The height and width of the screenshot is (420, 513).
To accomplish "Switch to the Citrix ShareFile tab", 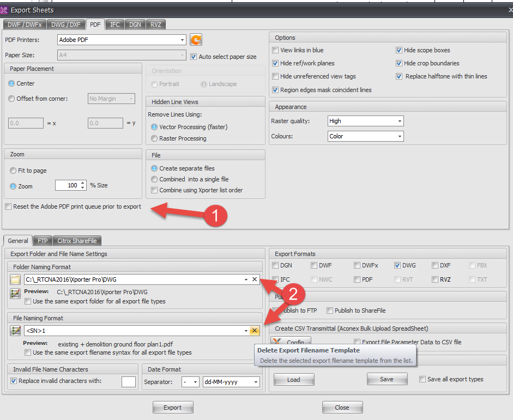I will (77, 240).
